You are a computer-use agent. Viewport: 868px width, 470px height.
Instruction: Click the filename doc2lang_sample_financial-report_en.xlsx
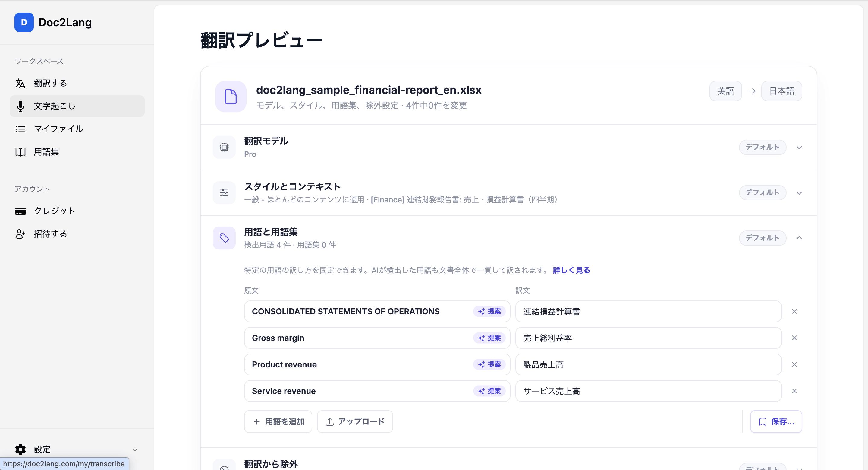pos(369,90)
